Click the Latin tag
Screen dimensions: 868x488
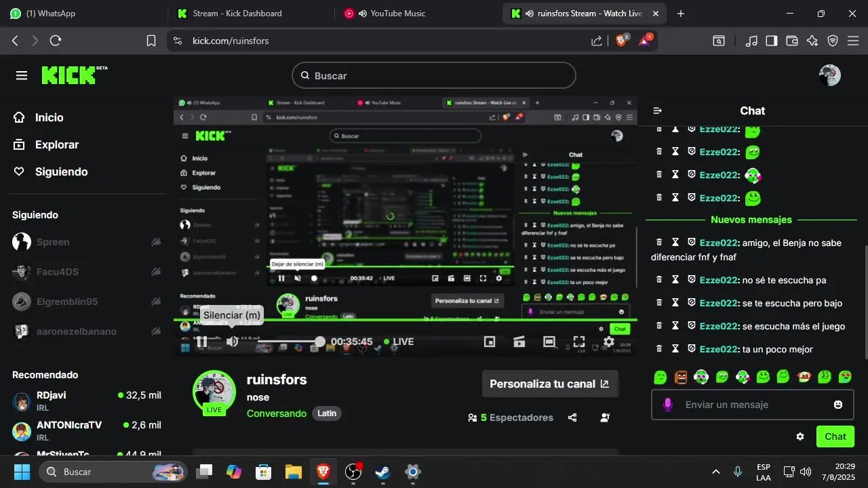[x=327, y=413]
